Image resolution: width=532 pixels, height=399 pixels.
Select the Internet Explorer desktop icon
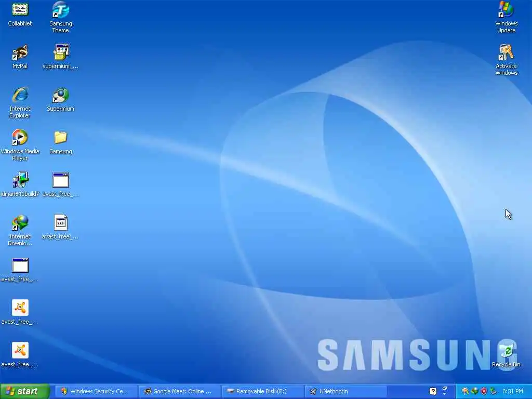[20, 102]
